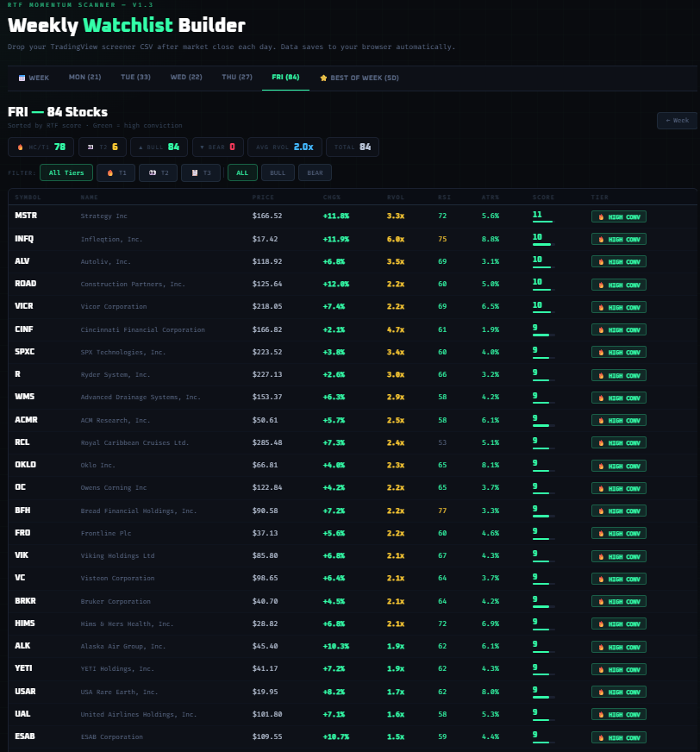700x752 pixels.
Task: Click the name Royal Caribbean Cruises Ltd.
Action: point(134,442)
